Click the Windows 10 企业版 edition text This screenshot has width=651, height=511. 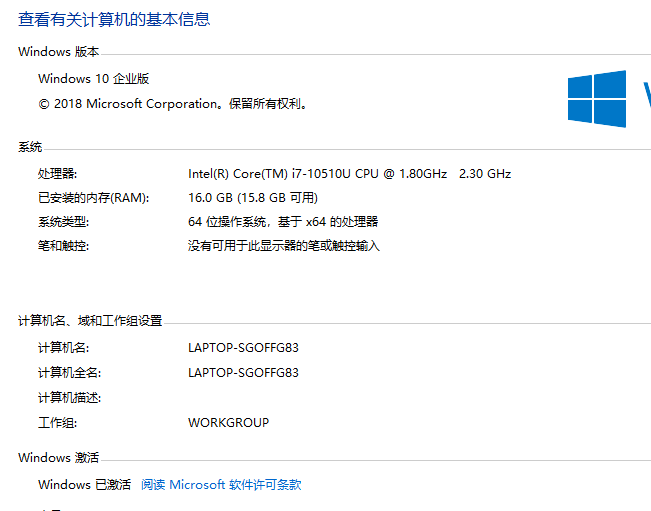point(93,78)
